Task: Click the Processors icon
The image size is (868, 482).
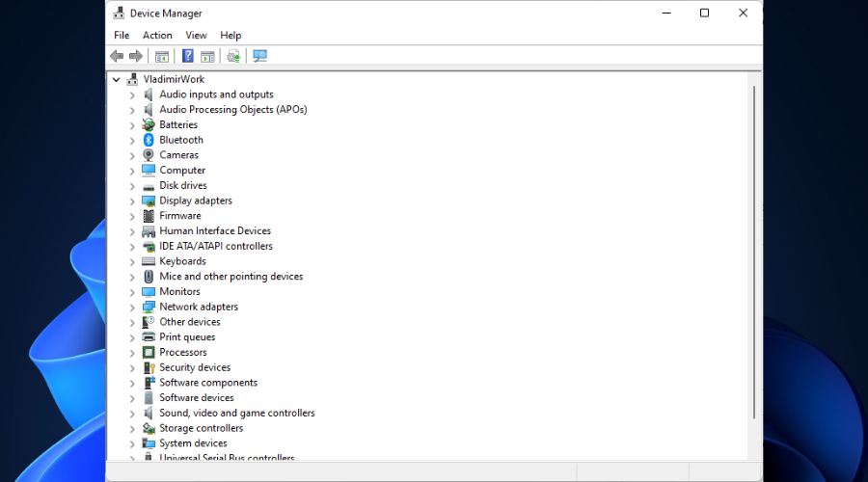Action: 149,352
